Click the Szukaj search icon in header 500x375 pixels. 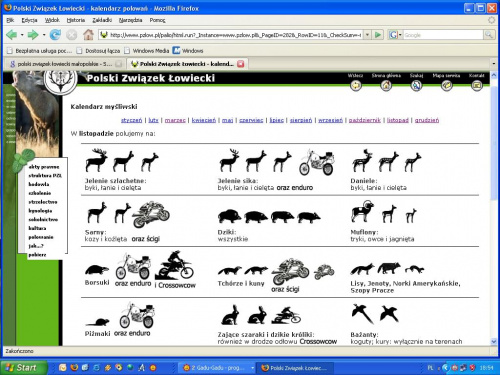pyautogui.click(x=416, y=86)
